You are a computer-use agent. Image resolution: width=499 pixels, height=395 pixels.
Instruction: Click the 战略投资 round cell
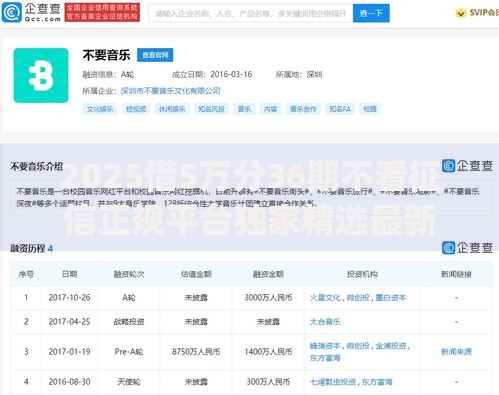[129, 322]
